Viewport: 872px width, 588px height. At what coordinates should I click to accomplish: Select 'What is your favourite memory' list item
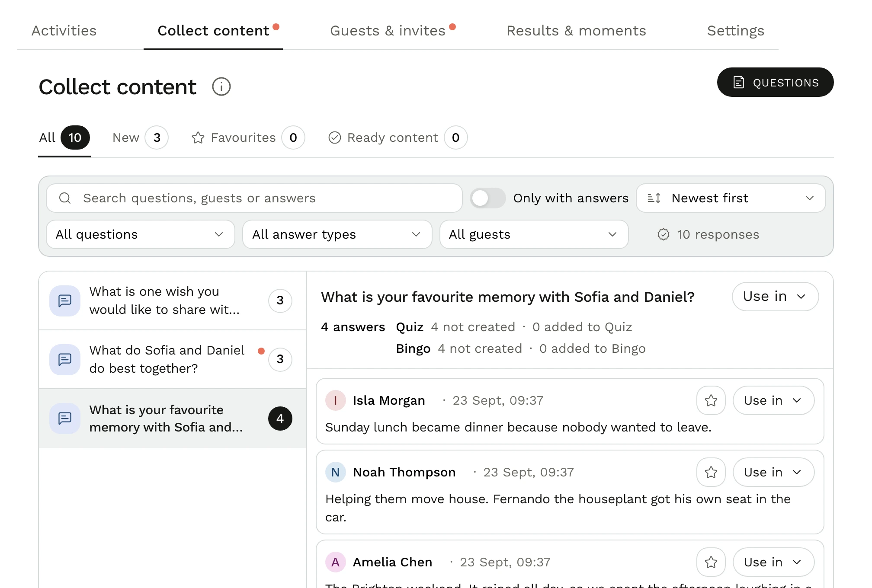point(173,418)
